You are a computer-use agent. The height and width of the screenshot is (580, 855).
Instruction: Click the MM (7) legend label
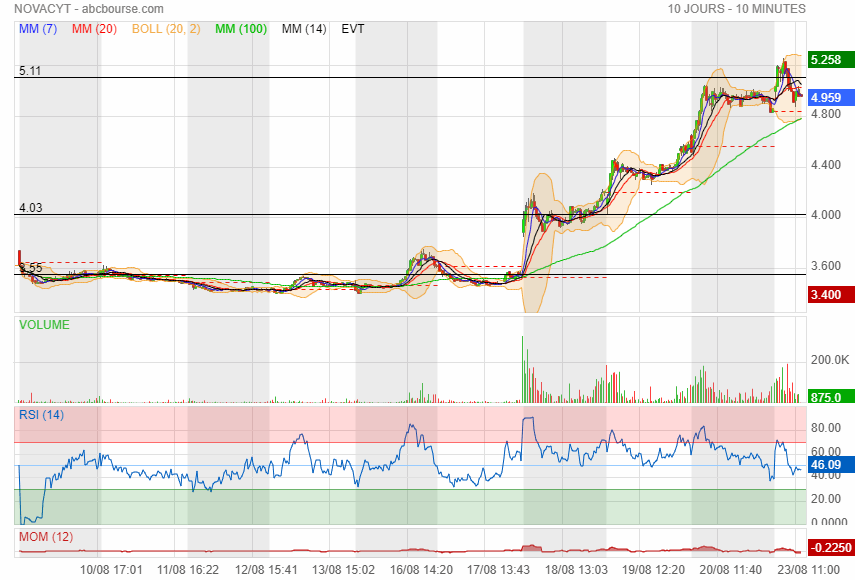pos(38,29)
